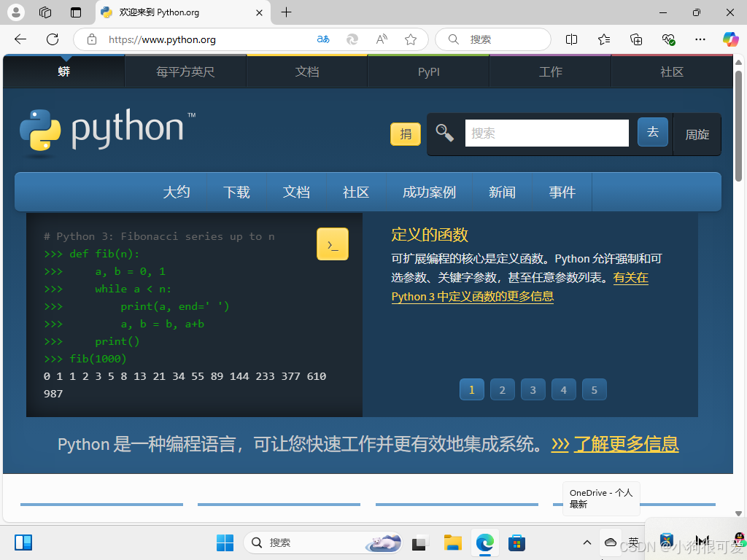The image size is (747, 560).
Task: Open the Windows Start menu
Action: (x=225, y=542)
